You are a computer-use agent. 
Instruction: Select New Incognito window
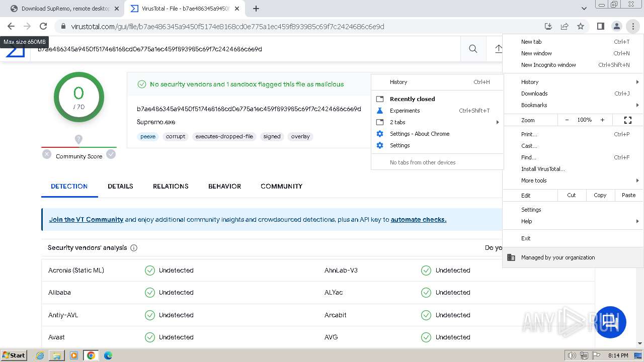click(x=573, y=65)
